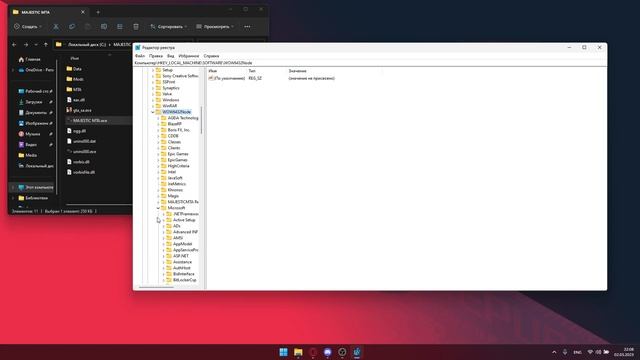Viewport: 640px width, 360px height.
Task: Expand the Epic Games registry key
Action: 158,154
